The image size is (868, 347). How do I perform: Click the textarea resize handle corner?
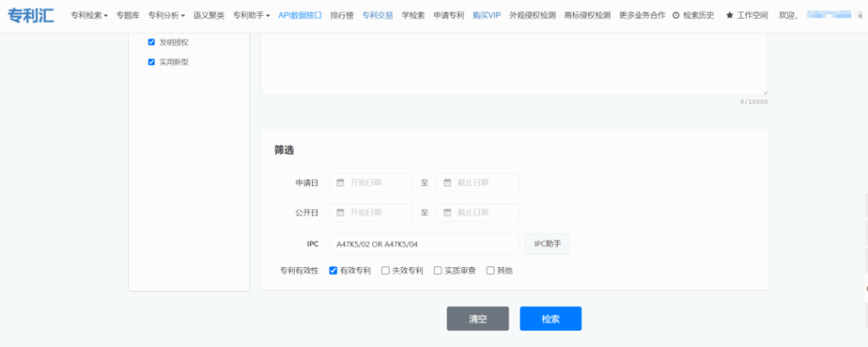click(x=765, y=92)
